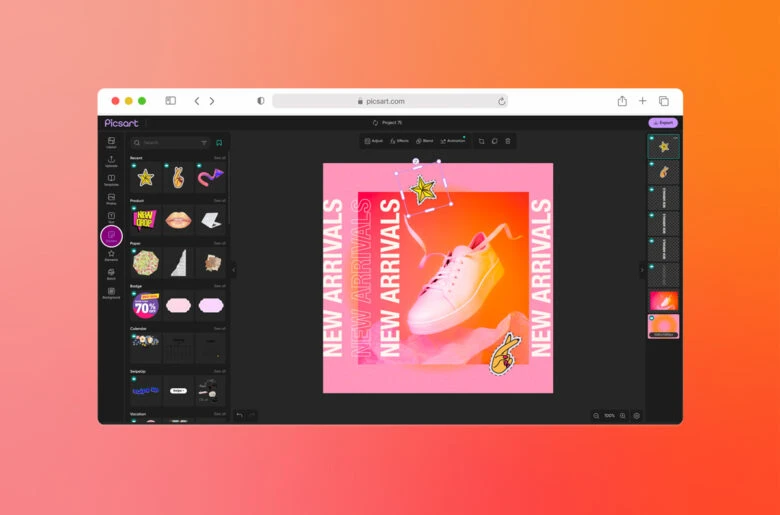Zoom in using the plus magnifier icon

click(622, 415)
